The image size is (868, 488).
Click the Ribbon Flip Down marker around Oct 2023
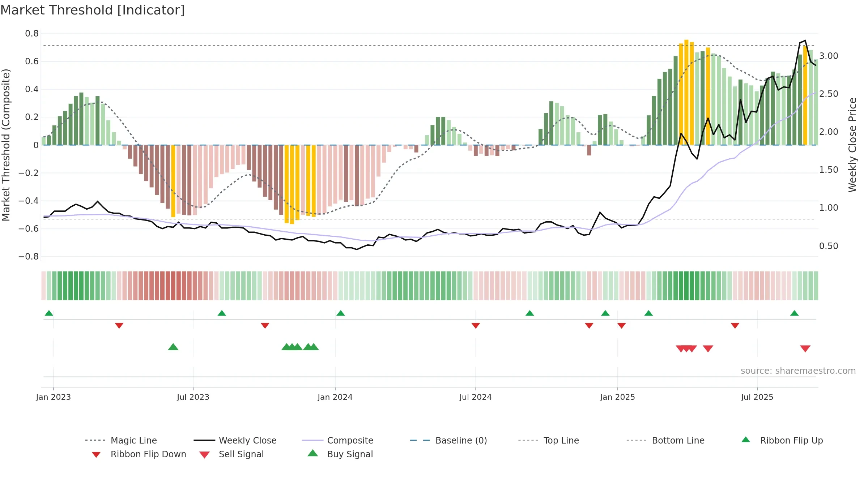tap(265, 325)
